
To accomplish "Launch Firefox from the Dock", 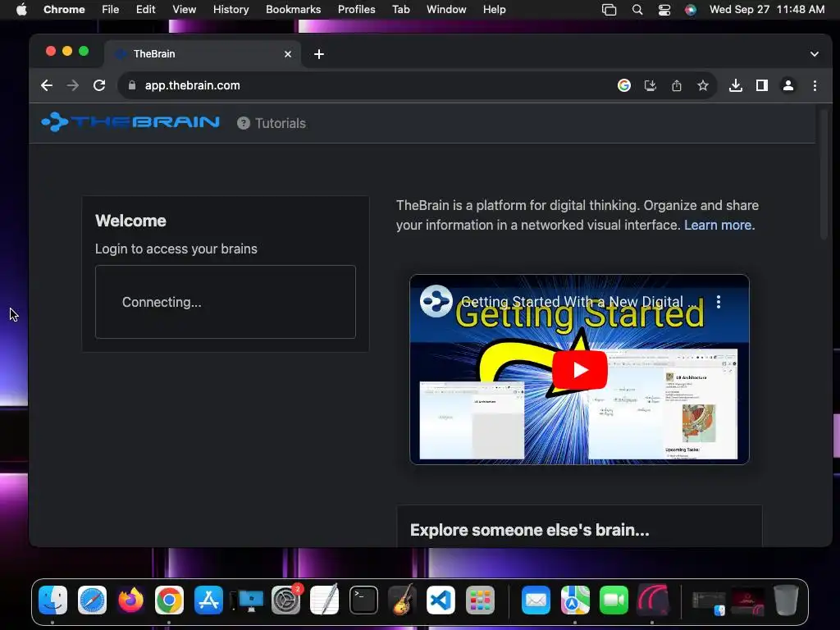I will tap(130, 600).
